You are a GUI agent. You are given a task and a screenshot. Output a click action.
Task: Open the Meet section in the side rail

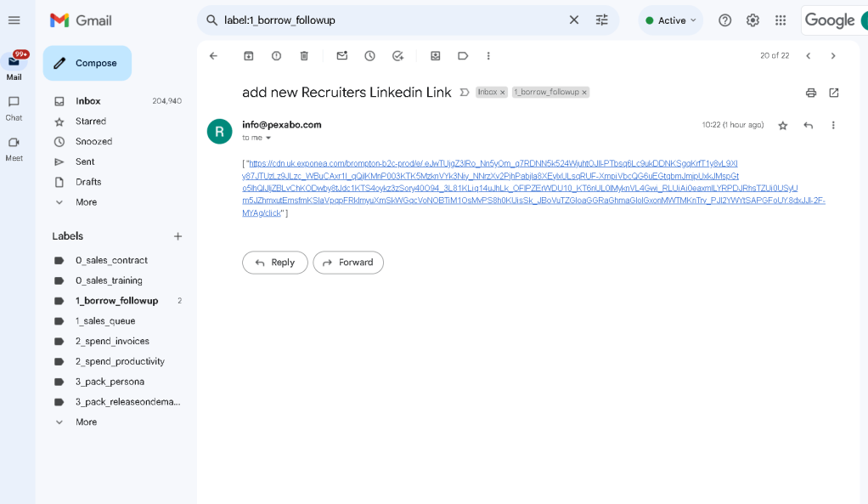14,149
